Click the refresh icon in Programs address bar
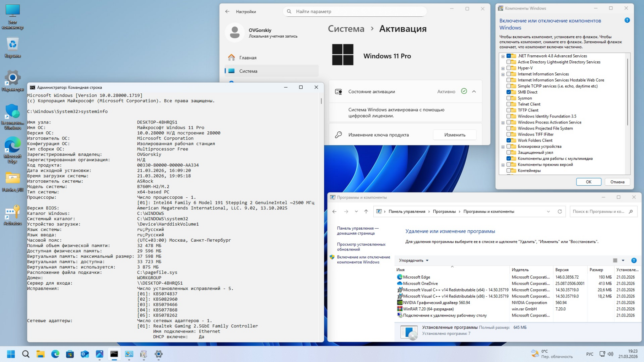 tap(560, 212)
